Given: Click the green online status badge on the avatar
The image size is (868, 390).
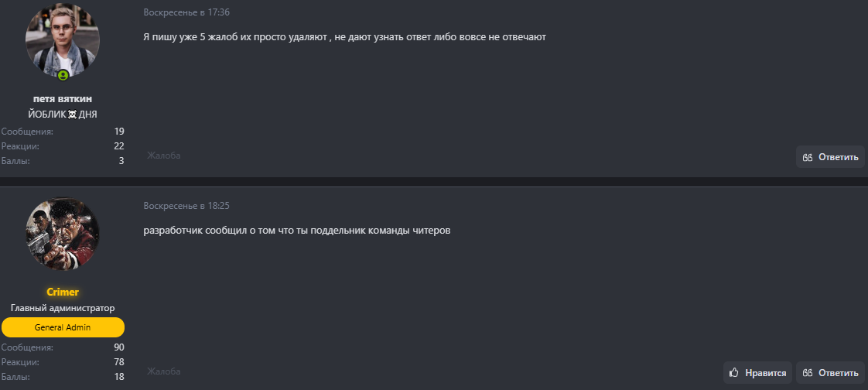Looking at the screenshot, I should pyautogui.click(x=63, y=75).
